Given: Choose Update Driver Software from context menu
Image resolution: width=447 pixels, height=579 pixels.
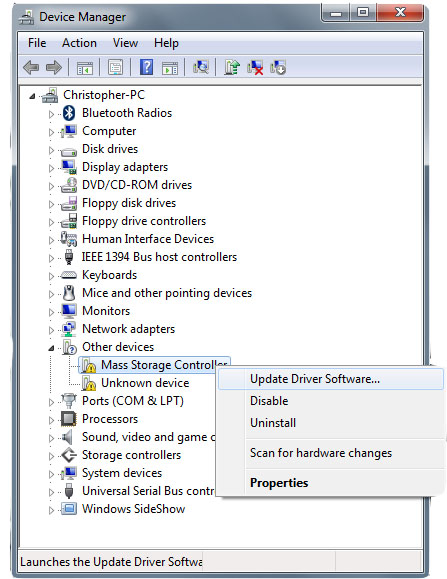Looking at the screenshot, I should point(331,379).
